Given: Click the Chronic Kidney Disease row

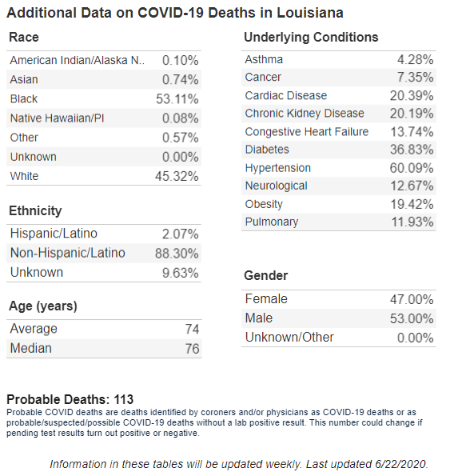Looking at the screenshot, I should coord(339,114).
